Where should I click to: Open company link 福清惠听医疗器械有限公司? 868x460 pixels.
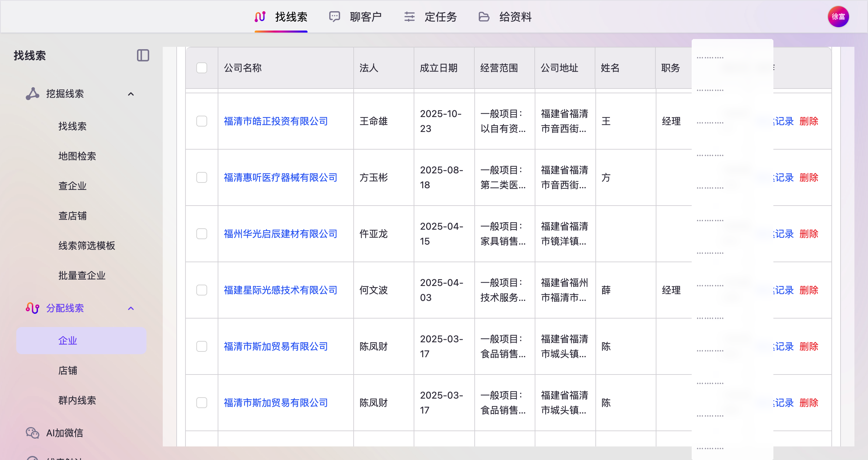tap(280, 177)
